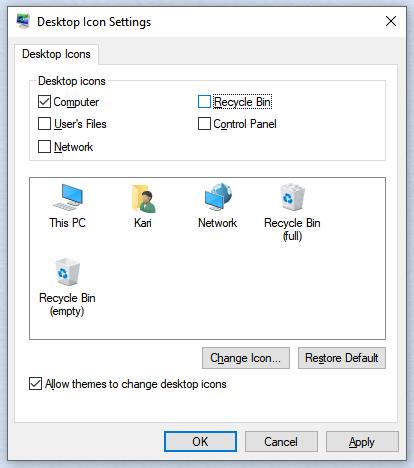
Task: Click the "Recycle Bin (full)" label text
Action: 292,229
